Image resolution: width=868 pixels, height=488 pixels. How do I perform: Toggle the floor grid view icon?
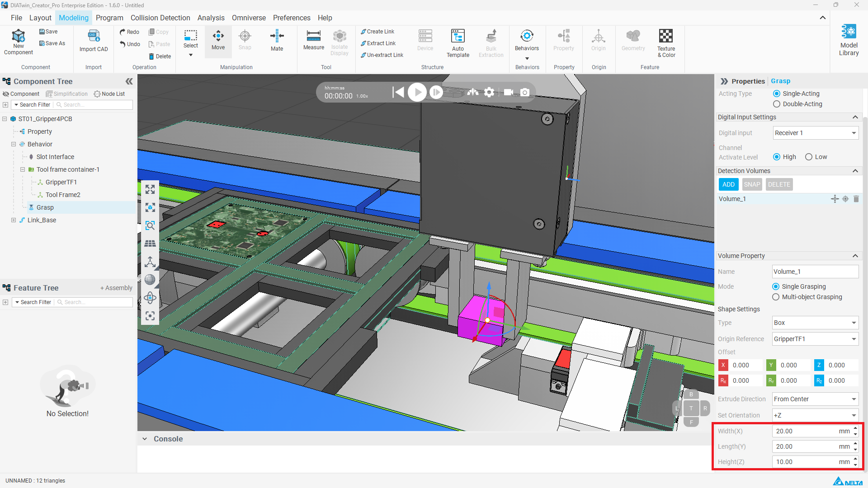click(x=150, y=244)
